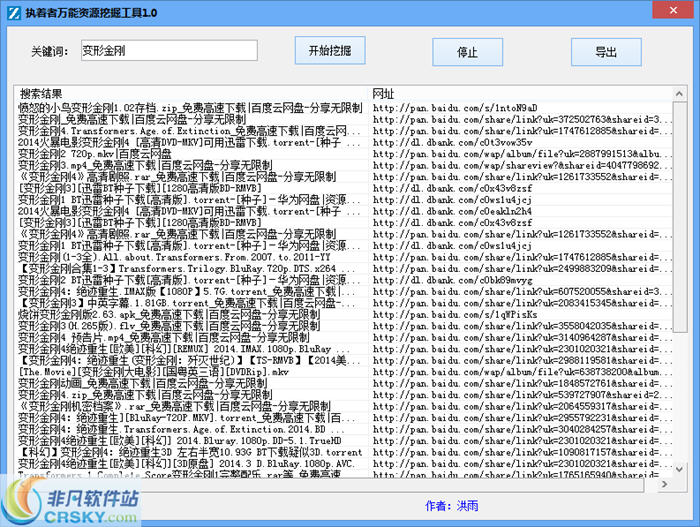The height and width of the screenshot is (527, 700).
Task: Click URL containing uk=2083415345
Action: coord(522,303)
